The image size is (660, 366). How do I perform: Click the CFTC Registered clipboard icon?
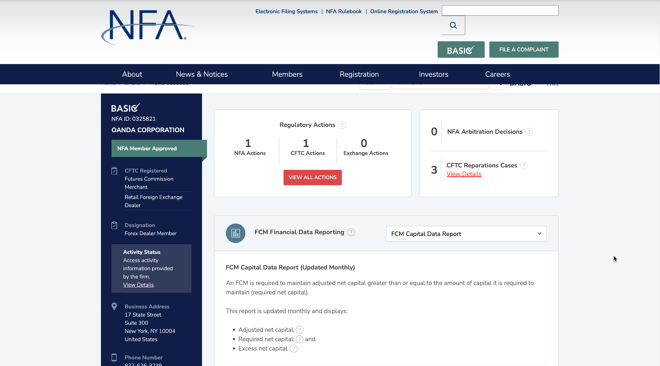click(x=114, y=171)
